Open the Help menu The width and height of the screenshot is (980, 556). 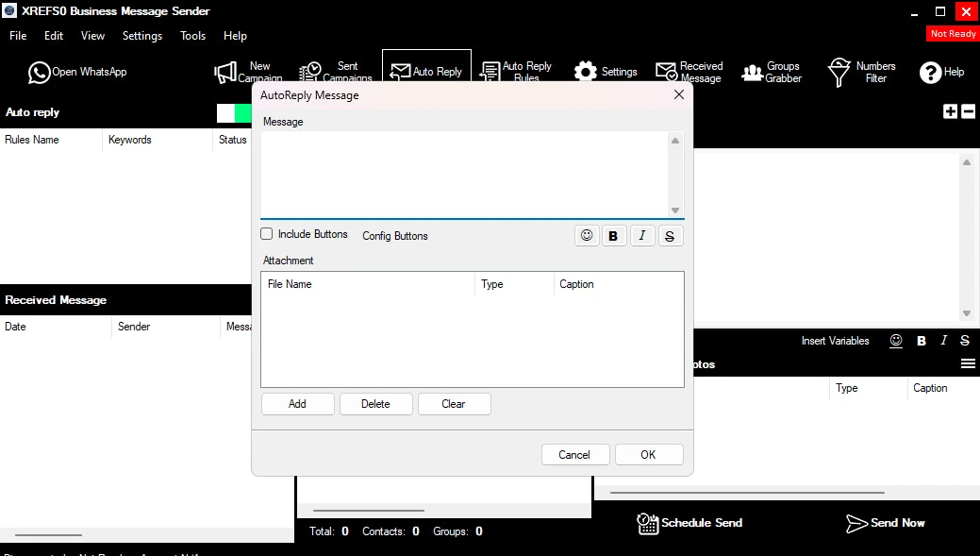[x=235, y=36]
